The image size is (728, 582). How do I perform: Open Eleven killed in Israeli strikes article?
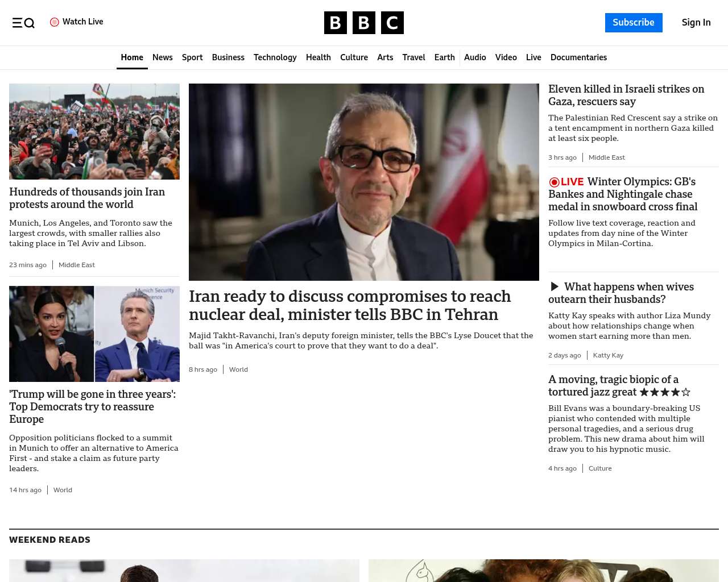pyautogui.click(x=626, y=95)
